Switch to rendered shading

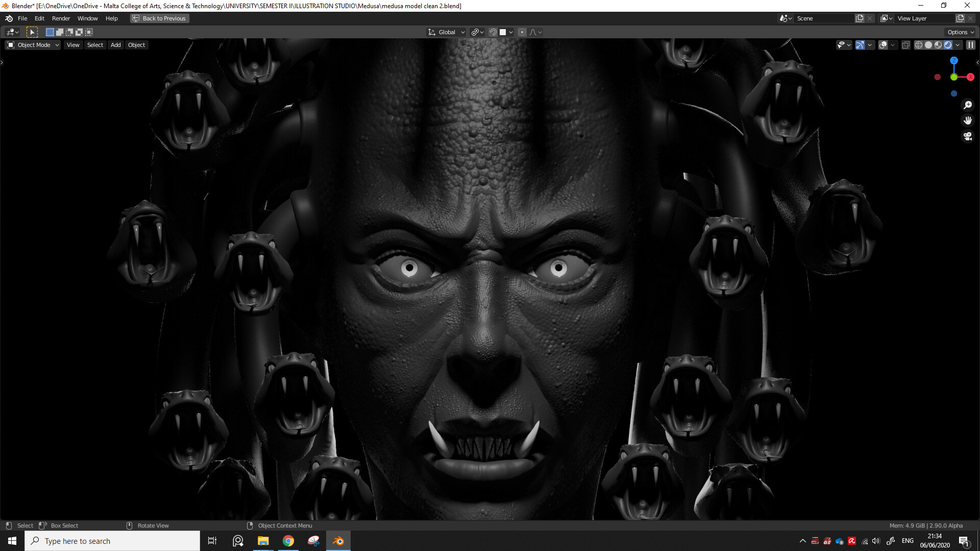pos(948,45)
